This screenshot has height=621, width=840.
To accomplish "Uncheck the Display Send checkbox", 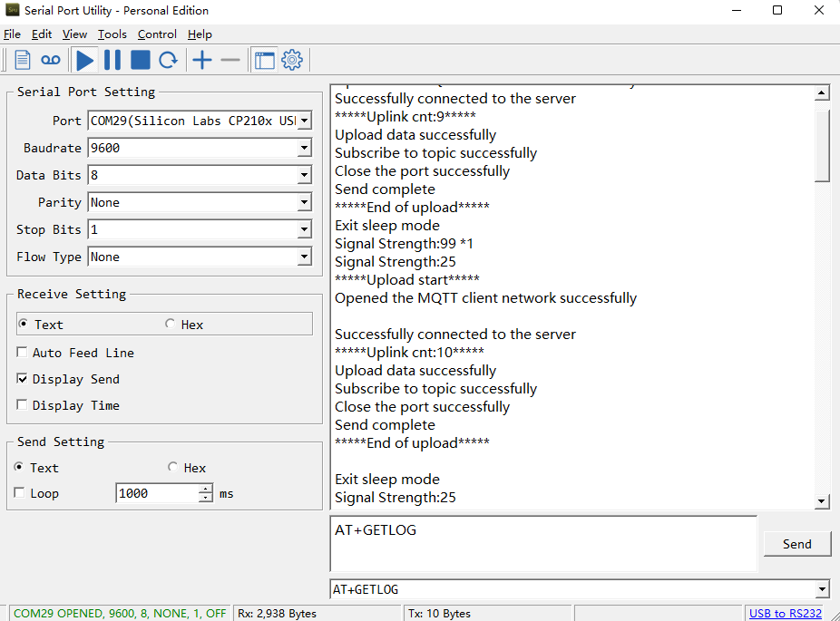I will (22, 378).
